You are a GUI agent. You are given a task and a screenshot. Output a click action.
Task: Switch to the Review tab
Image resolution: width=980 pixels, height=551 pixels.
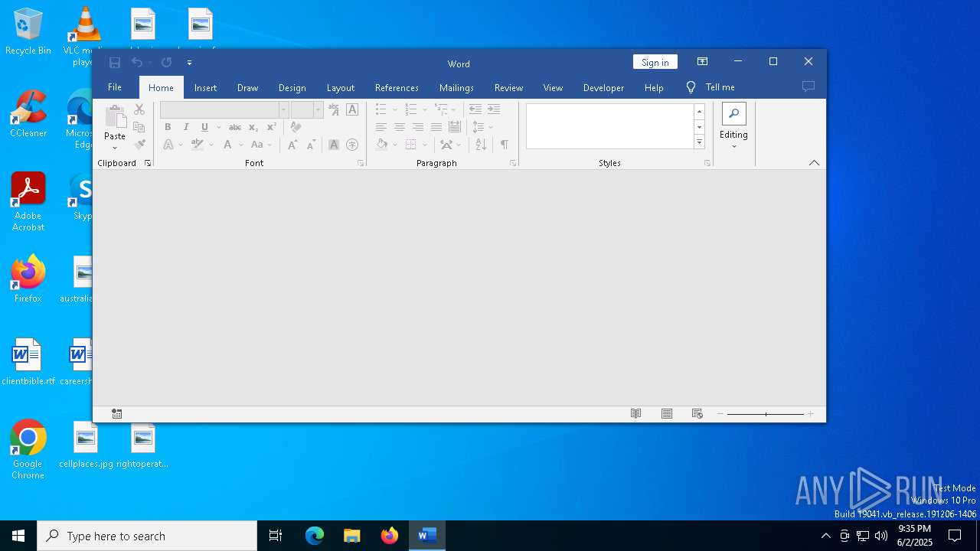(508, 87)
